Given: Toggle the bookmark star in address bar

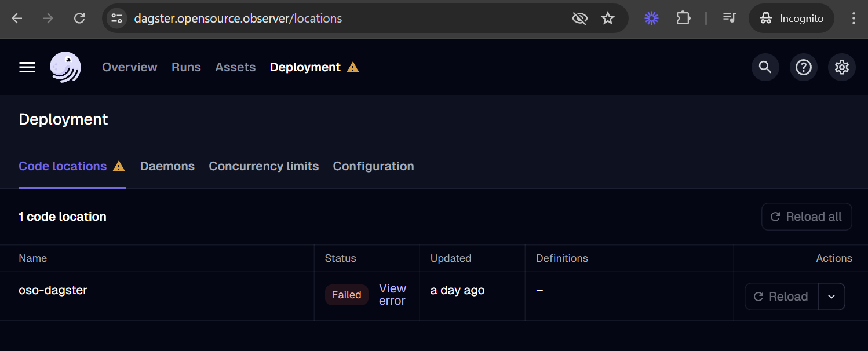Looking at the screenshot, I should (x=608, y=18).
